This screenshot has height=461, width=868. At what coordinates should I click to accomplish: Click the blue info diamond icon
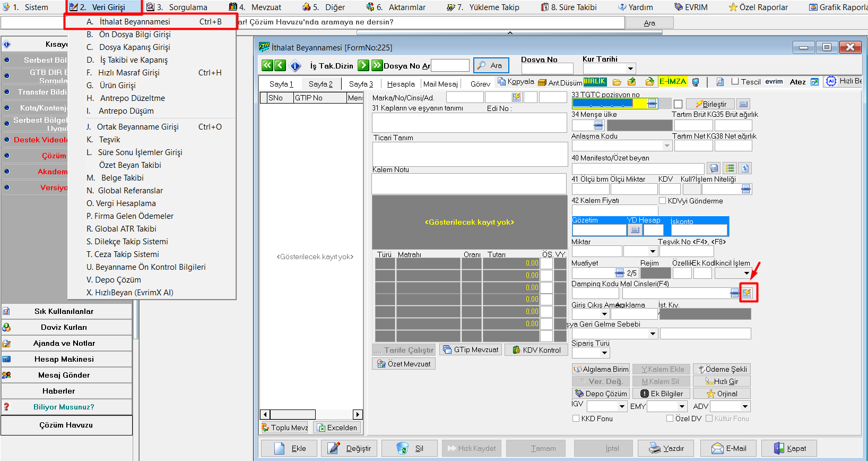296,66
